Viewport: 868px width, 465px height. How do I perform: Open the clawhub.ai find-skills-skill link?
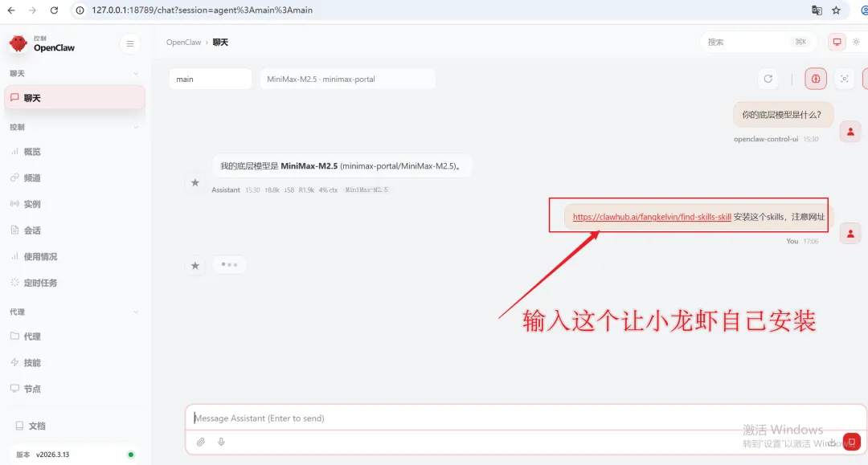point(652,217)
